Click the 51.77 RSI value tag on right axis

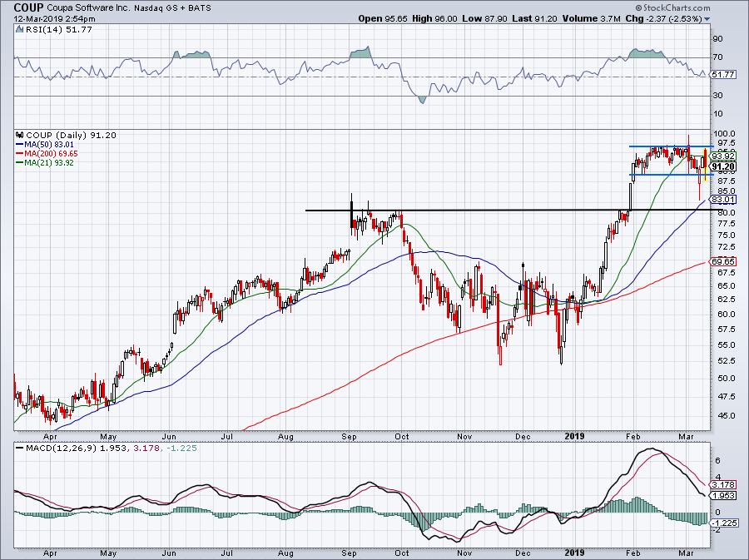click(723, 75)
